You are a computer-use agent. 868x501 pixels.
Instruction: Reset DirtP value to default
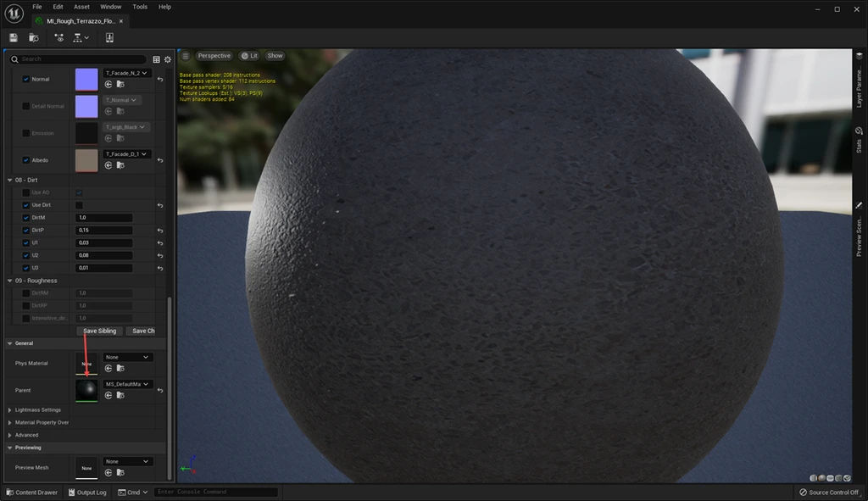click(x=160, y=231)
